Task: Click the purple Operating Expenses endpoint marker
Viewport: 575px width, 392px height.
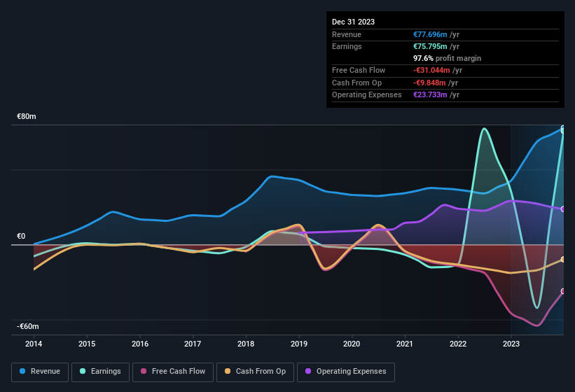Action: pos(563,209)
